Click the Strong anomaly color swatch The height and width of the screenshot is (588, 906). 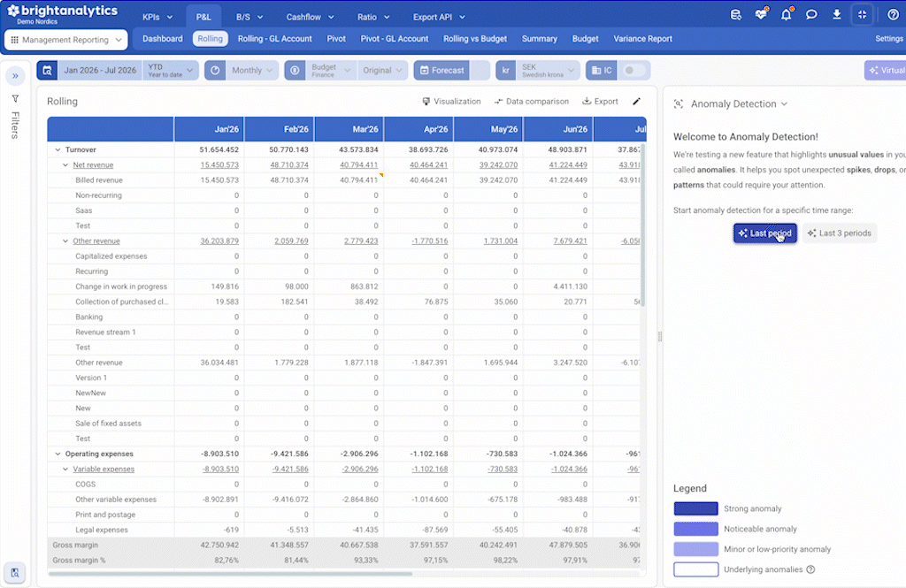[695, 508]
